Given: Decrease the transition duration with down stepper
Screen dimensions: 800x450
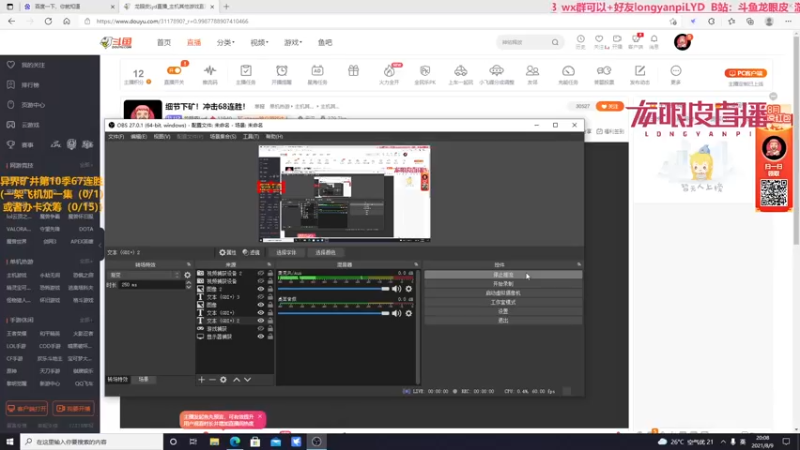Looking at the screenshot, I should pos(188,287).
